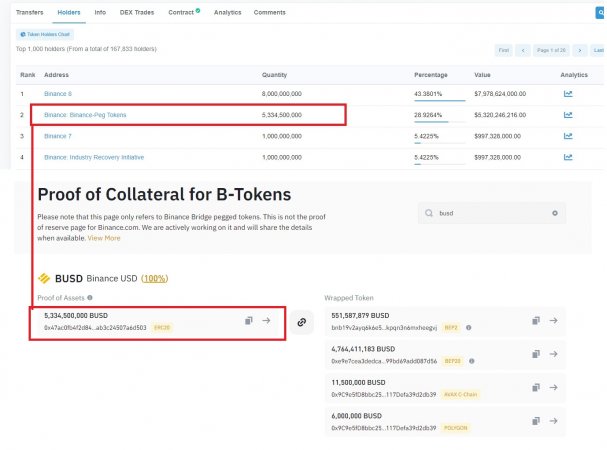Open the DEX Trades tab

(x=137, y=12)
